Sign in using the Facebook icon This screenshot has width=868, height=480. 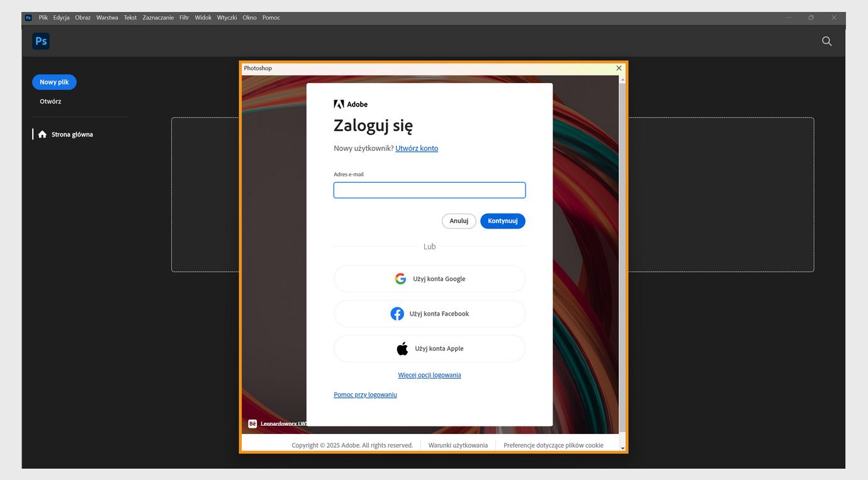397,313
